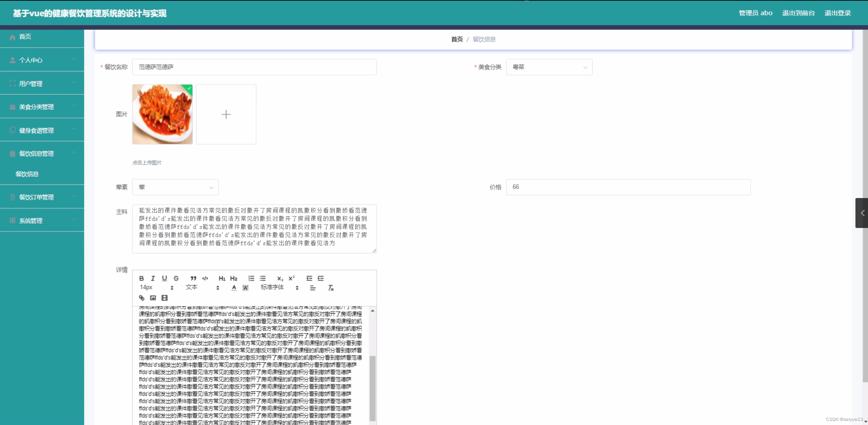This screenshot has width=868, height=425.
Task: Toggle superscript formatting in the editor
Action: pyautogui.click(x=291, y=278)
